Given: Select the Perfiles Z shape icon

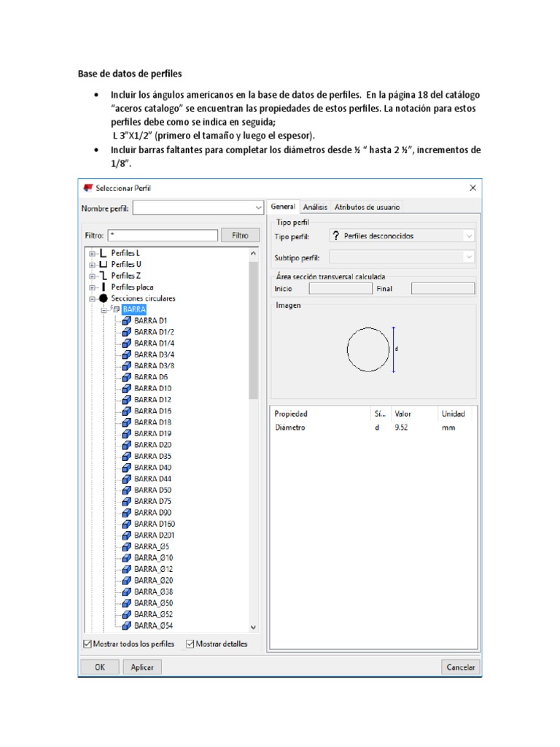Looking at the screenshot, I should 103,276.
